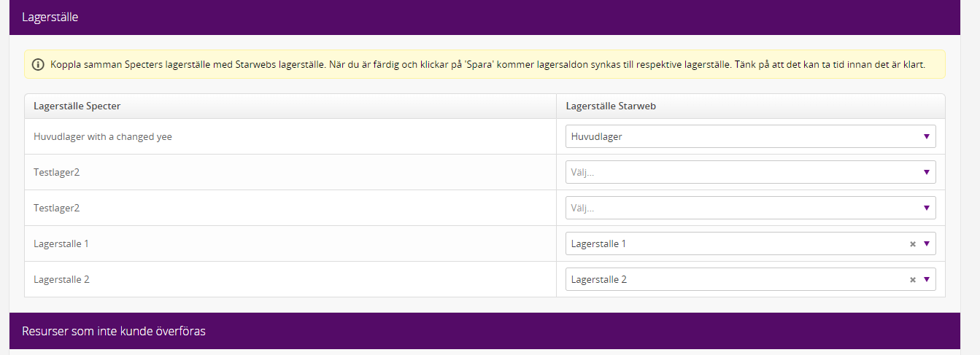Clear the Lagerstalle 1 selection with x
Viewport: 980px width, 355px height.
click(x=912, y=244)
